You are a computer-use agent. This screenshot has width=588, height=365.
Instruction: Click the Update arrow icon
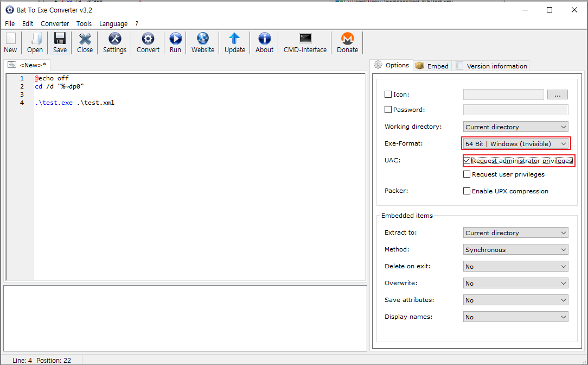[234, 39]
